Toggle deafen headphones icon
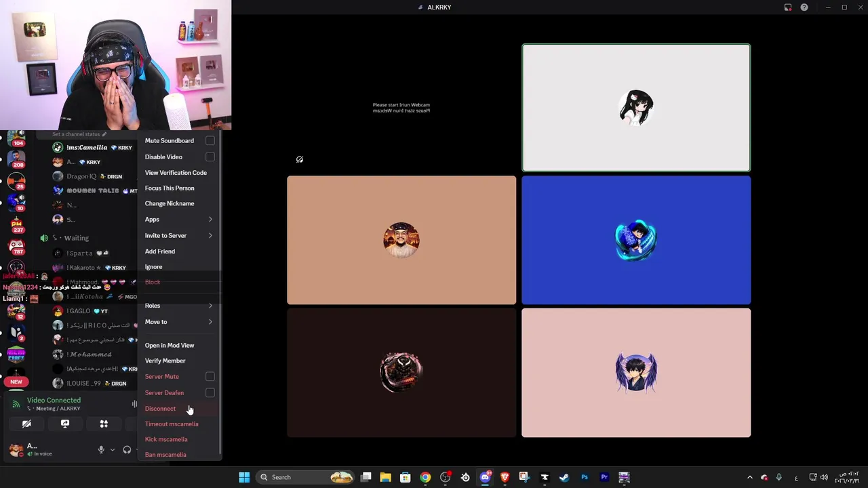The width and height of the screenshot is (868, 488). point(127,450)
